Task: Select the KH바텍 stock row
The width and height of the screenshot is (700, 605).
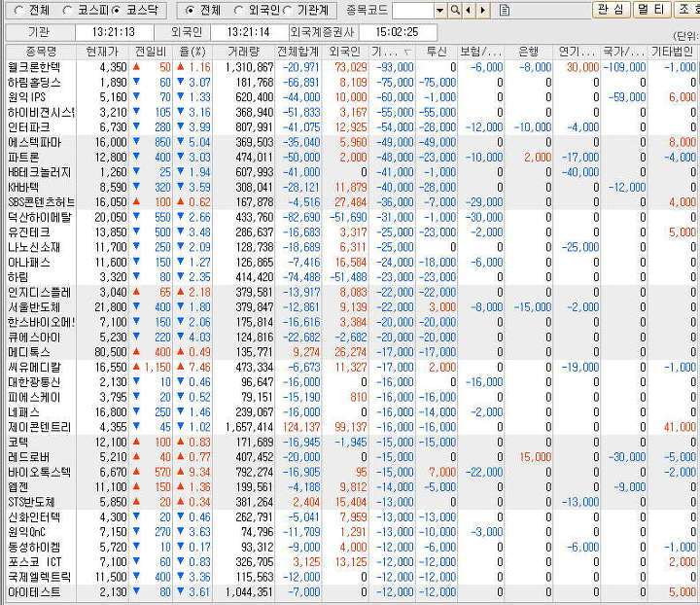Action: tap(352, 188)
